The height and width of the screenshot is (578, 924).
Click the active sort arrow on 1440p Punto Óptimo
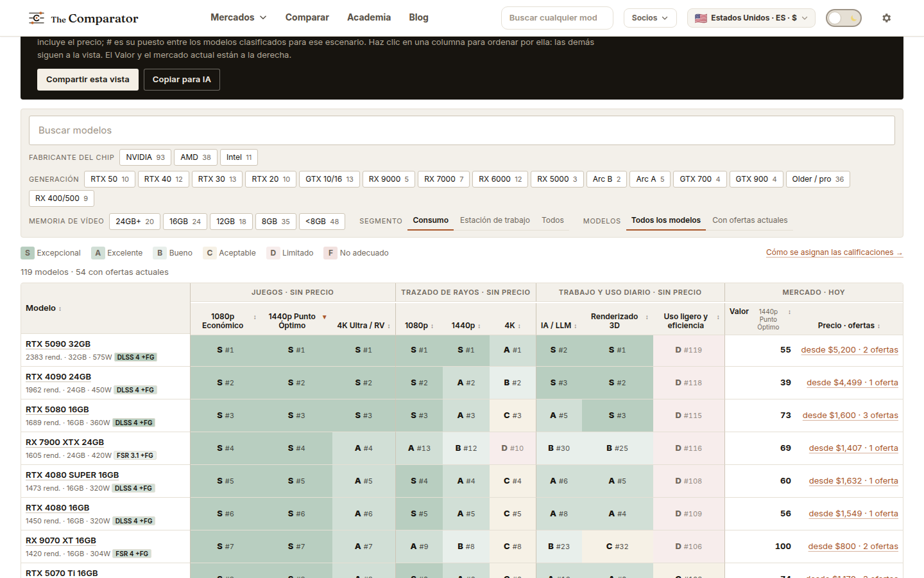pos(325,317)
